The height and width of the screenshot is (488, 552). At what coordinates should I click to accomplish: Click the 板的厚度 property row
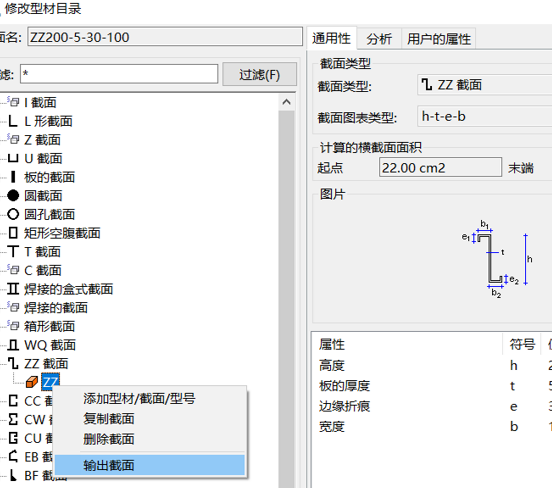(432, 386)
